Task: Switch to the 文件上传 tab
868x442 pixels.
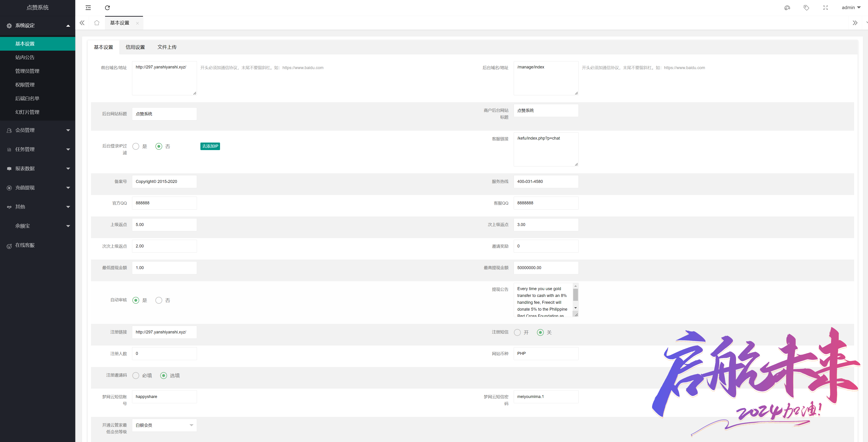Action: pyautogui.click(x=167, y=47)
